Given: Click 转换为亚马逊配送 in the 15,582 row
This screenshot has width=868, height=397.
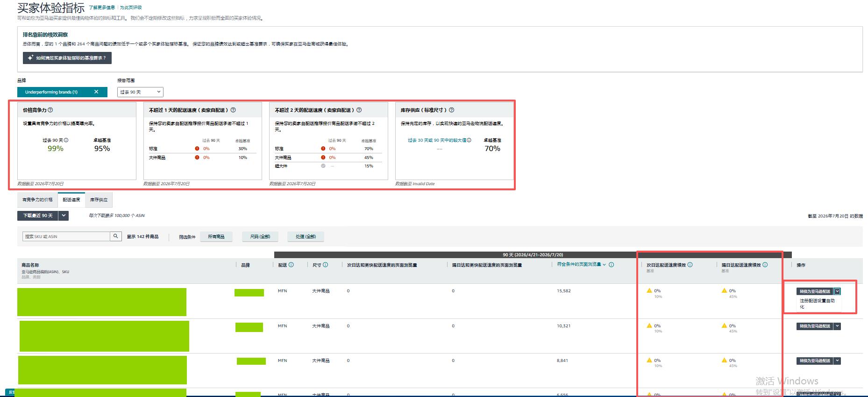Looking at the screenshot, I should click(815, 291).
